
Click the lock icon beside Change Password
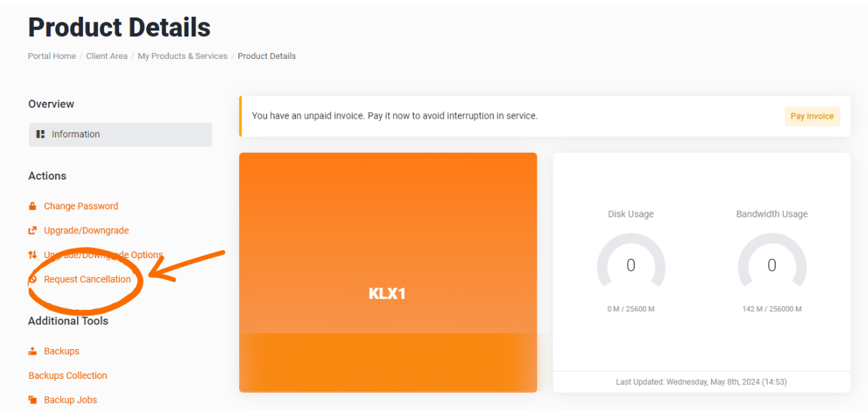pyautogui.click(x=32, y=206)
